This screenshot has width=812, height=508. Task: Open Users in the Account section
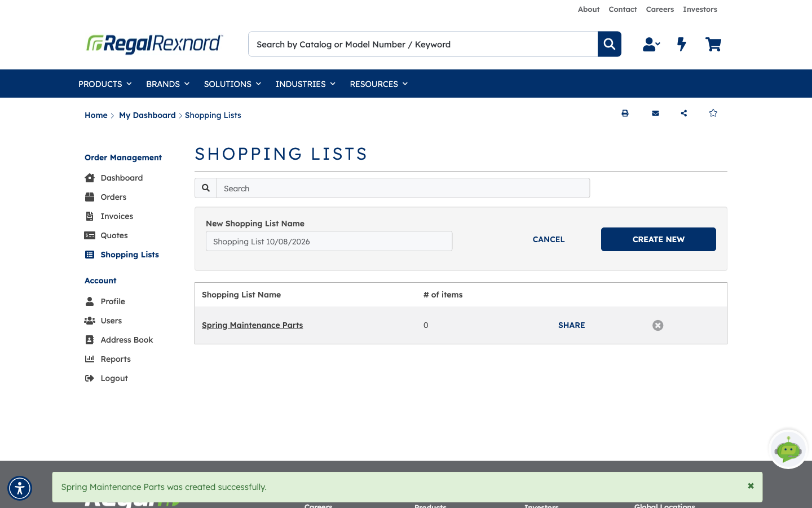tap(103, 321)
